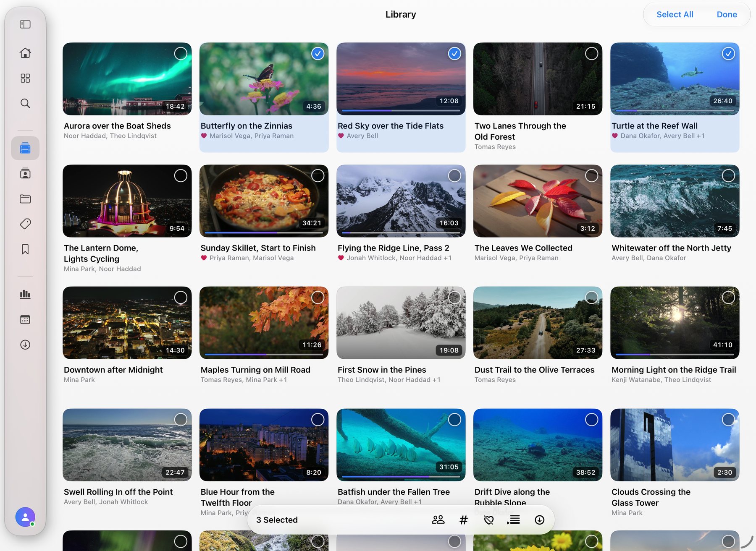Select Downtown after Midnight selection circle
Image resolution: width=756 pixels, height=551 pixels.
tap(181, 298)
